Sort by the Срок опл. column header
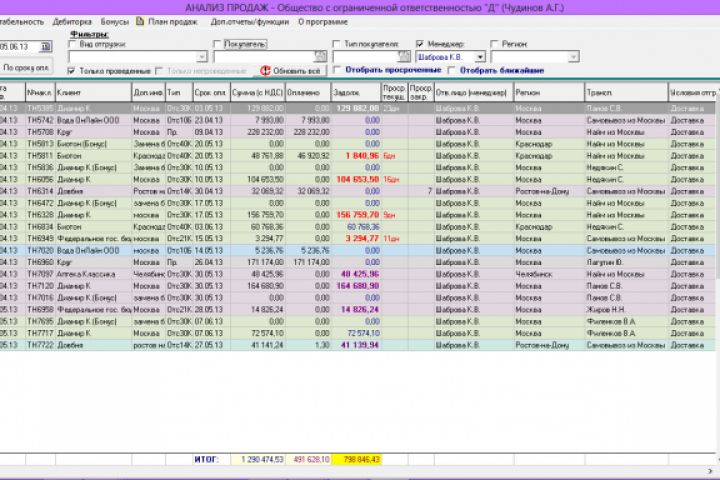This screenshot has width=720, height=480. 211,92
